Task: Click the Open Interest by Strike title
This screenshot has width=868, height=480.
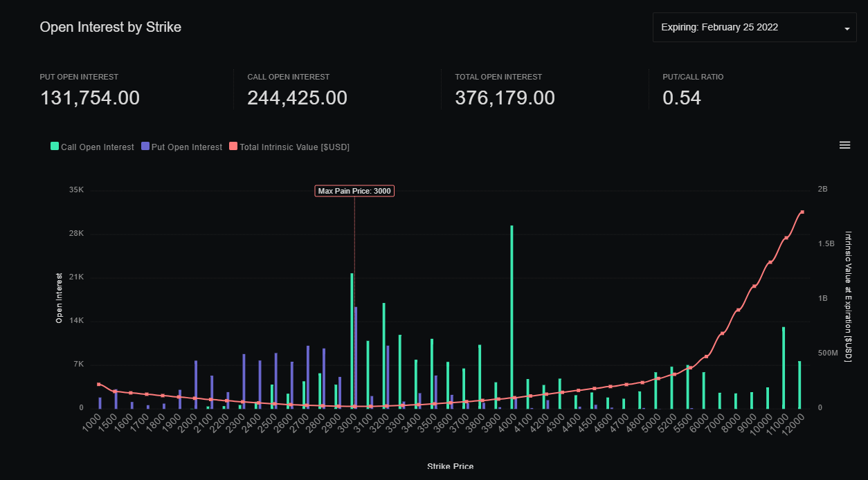Action: click(111, 27)
